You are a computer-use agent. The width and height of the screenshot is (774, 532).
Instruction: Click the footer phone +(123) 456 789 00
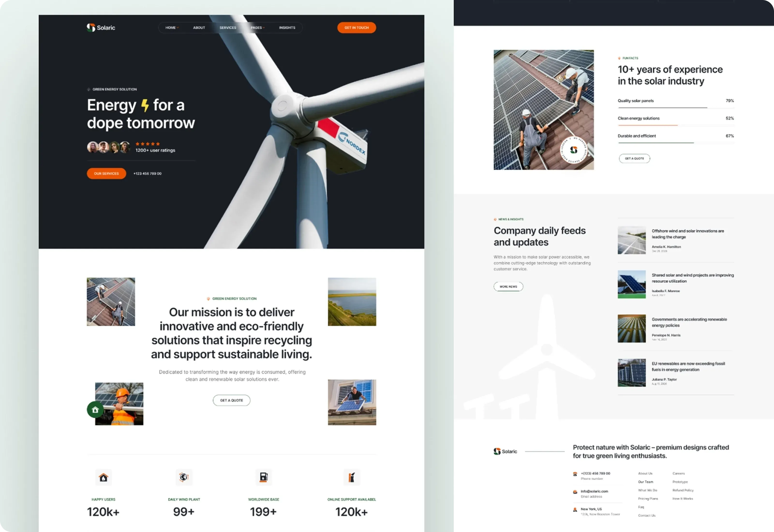596,473
